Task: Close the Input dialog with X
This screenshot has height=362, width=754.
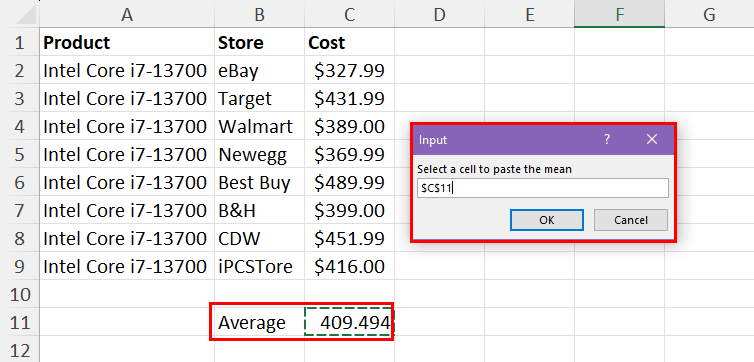Action: [x=652, y=139]
